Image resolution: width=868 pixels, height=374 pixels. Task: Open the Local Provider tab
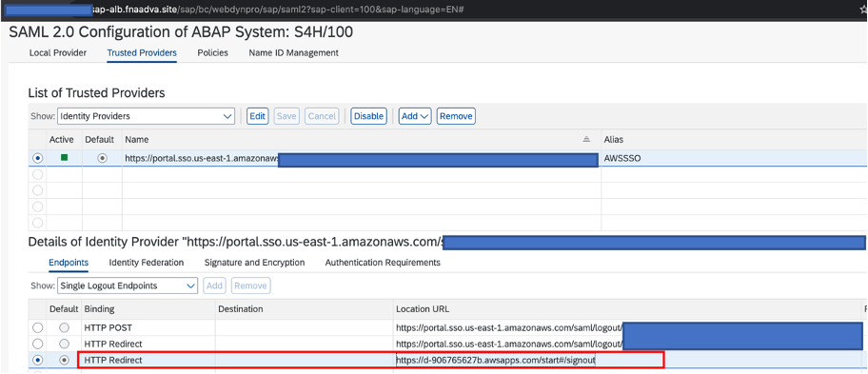point(57,53)
